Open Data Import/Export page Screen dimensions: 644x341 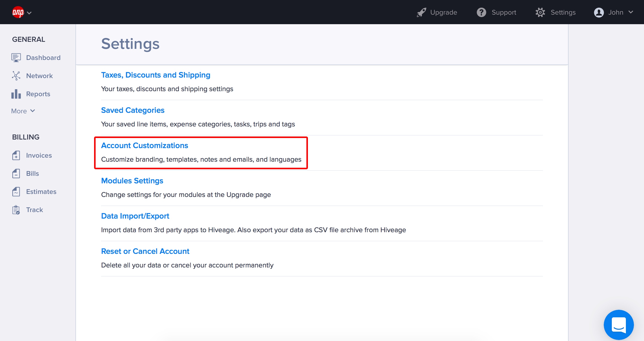pyautogui.click(x=135, y=216)
